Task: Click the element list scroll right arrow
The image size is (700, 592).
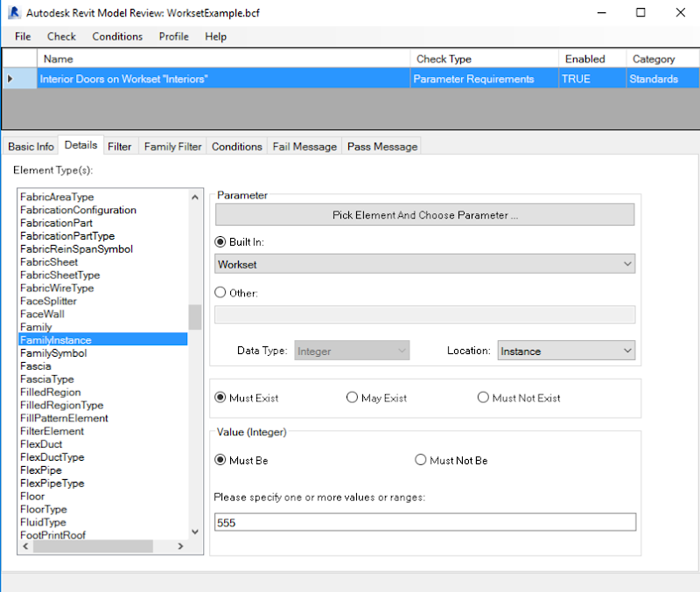Action: point(180,546)
